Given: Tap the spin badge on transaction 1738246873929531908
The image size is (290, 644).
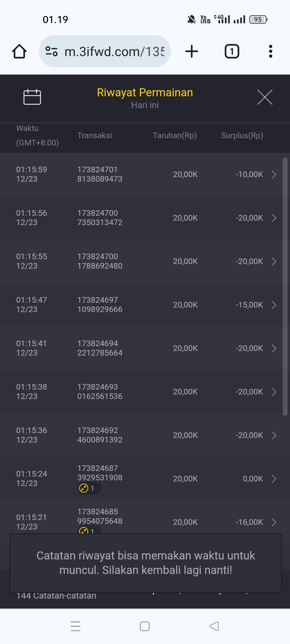Looking at the screenshot, I should coord(89,488).
